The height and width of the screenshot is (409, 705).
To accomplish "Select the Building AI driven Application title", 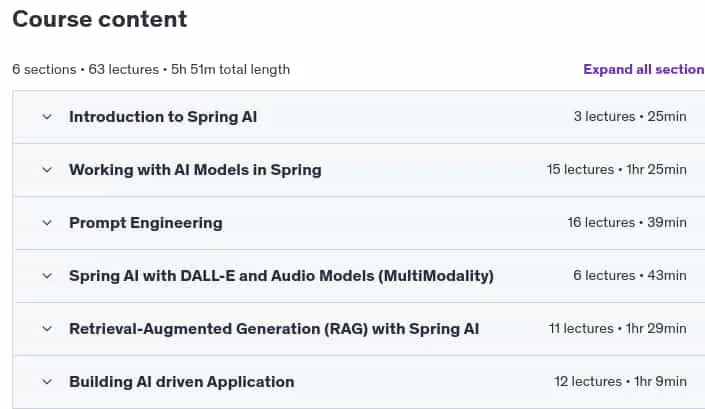I will [x=182, y=382].
